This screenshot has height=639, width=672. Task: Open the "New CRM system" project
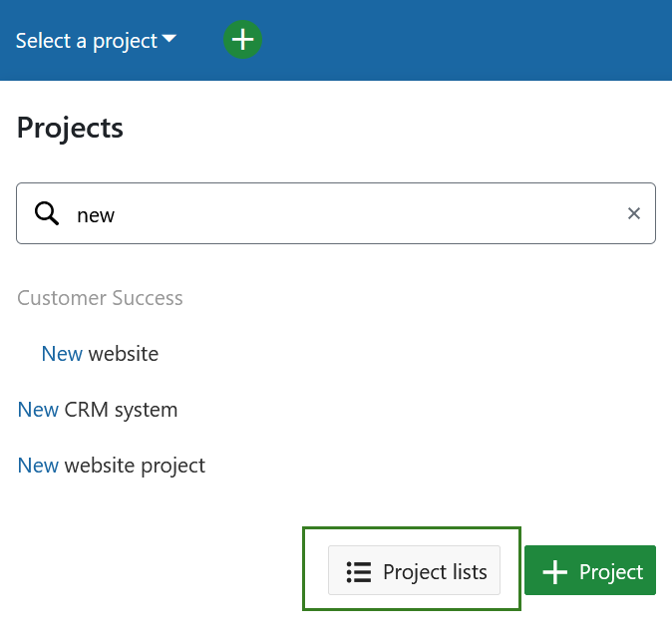tap(98, 410)
